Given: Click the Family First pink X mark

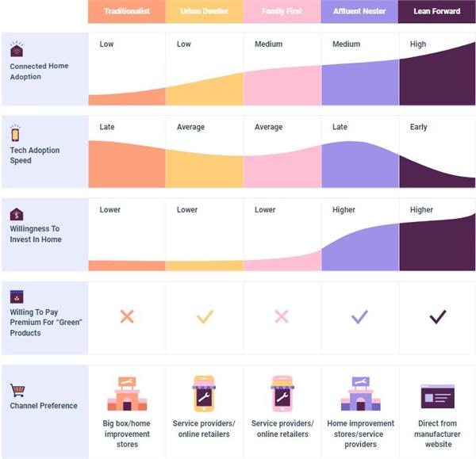Looking at the screenshot, I should (282, 317).
